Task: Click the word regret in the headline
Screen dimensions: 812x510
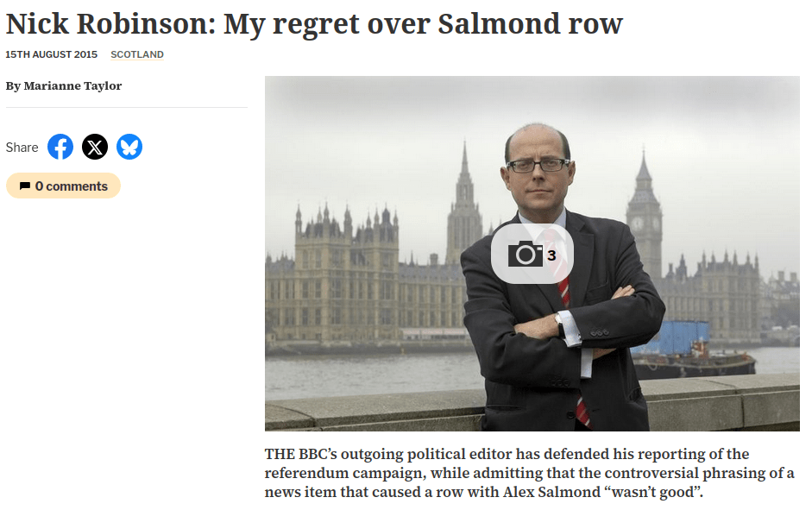Action: (316, 24)
